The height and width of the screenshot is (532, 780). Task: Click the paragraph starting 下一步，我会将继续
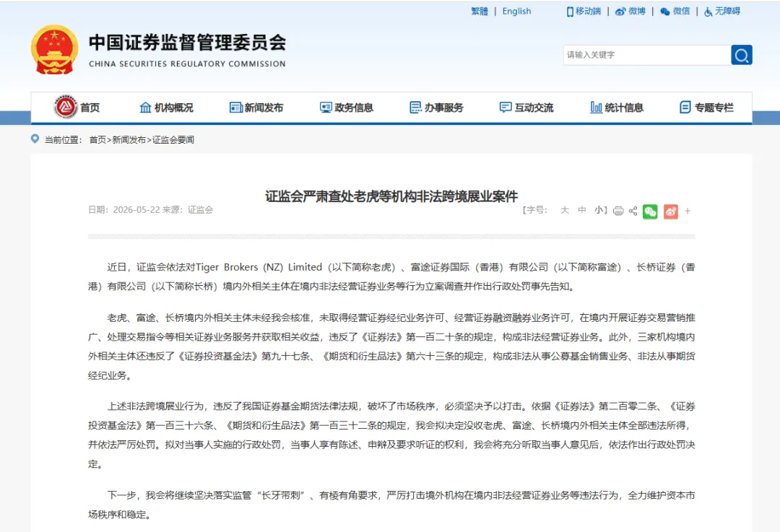391,505
